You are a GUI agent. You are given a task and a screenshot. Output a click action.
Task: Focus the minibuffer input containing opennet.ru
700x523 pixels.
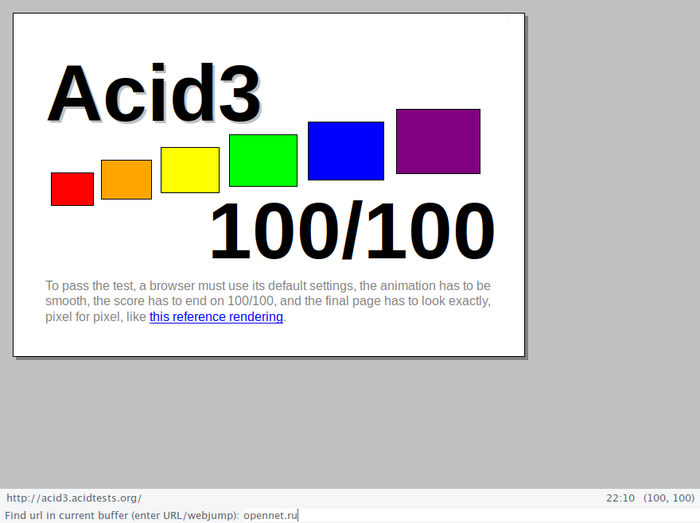coord(270,515)
